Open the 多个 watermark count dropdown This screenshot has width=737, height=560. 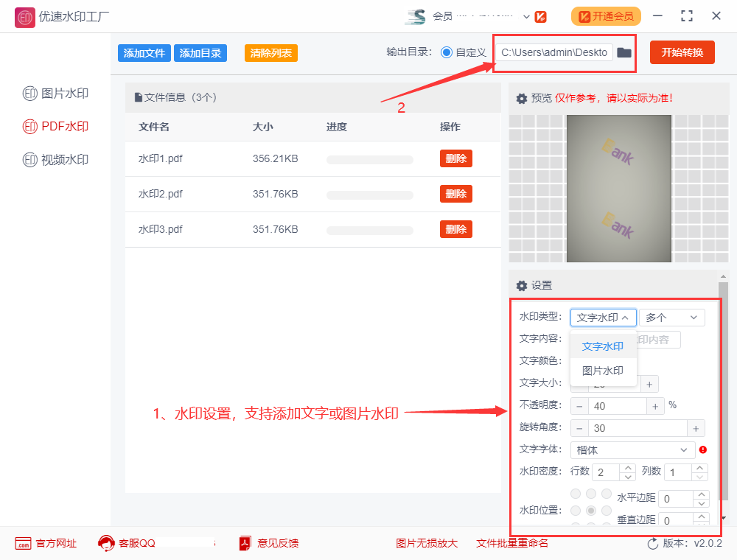pyautogui.click(x=671, y=317)
